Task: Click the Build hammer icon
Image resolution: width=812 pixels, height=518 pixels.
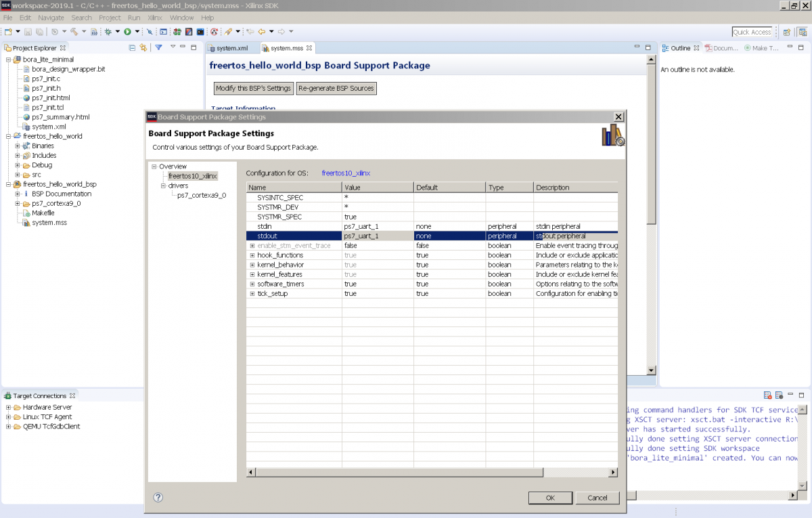Action: point(74,32)
